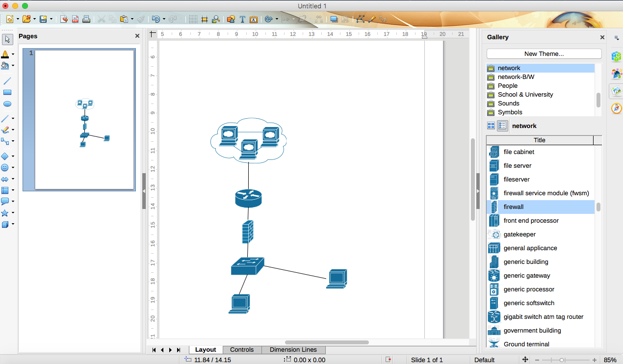This screenshot has width=623, height=364.
Task: Select the Stars and Banners tool
Action: coord(6,213)
